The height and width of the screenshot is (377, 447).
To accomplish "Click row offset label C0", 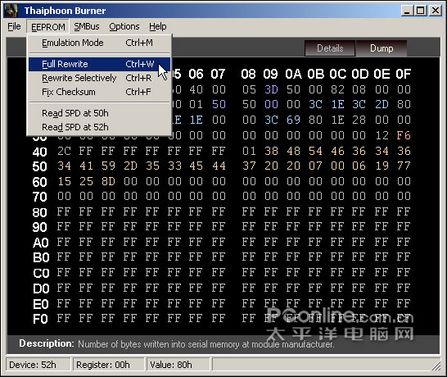I will [x=41, y=273].
